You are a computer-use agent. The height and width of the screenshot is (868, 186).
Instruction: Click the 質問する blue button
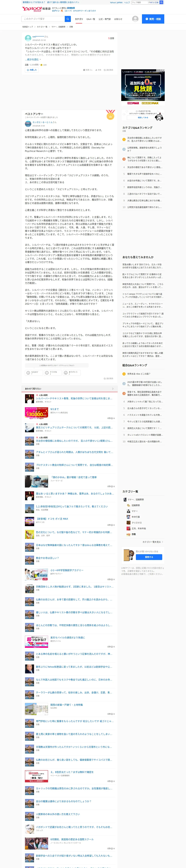(149, 557)
